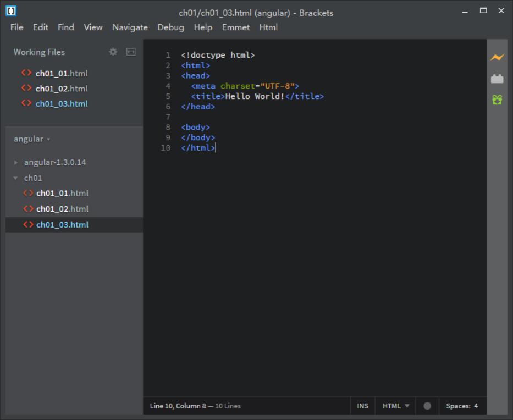Open the Debug menu
The image size is (513, 420).
point(170,27)
